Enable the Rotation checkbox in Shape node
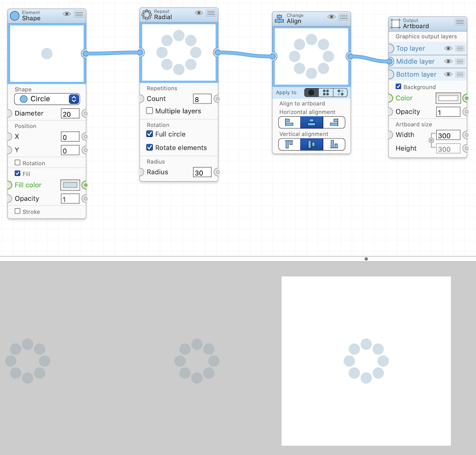The width and height of the screenshot is (476, 455). pos(17,163)
